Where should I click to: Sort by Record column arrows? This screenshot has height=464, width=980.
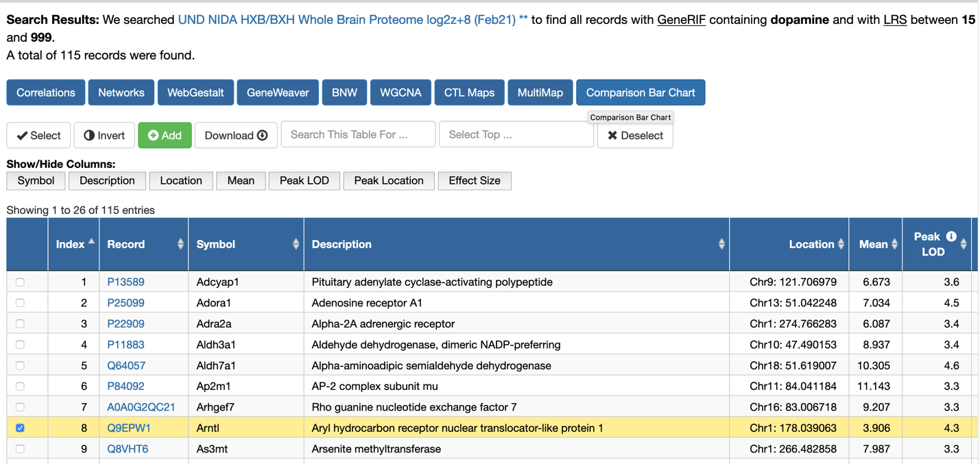pyautogui.click(x=180, y=244)
